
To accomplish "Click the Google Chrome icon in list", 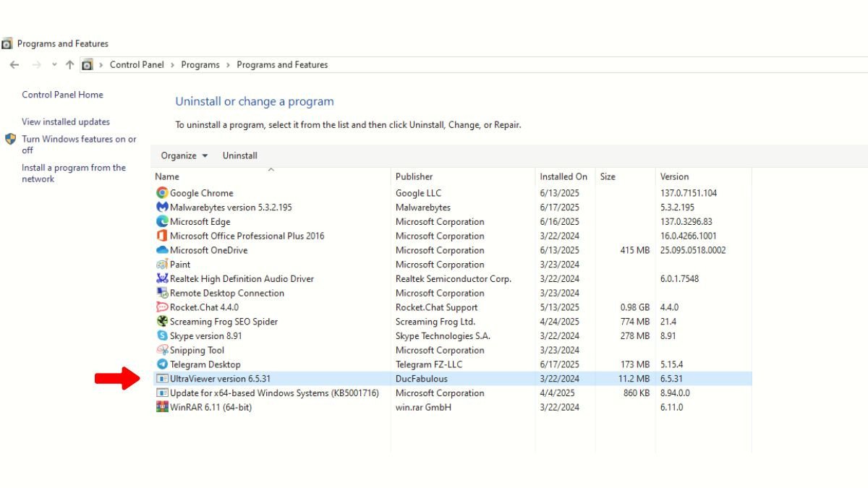I will (162, 193).
